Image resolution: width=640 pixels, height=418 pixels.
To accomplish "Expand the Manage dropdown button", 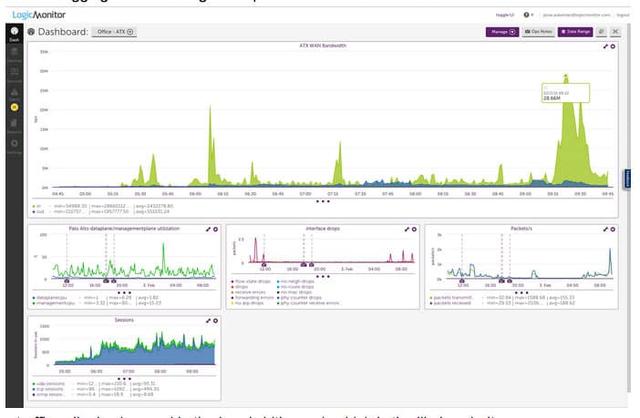I will click(x=502, y=32).
